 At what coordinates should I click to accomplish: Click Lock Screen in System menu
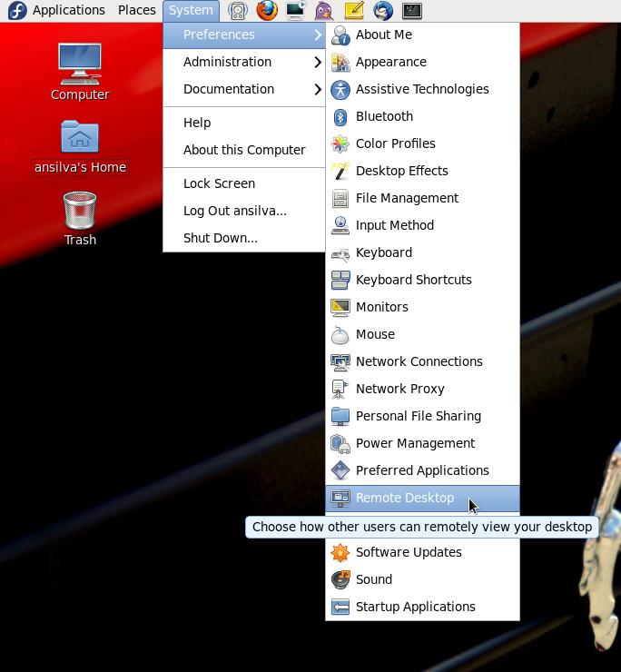click(x=219, y=183)
